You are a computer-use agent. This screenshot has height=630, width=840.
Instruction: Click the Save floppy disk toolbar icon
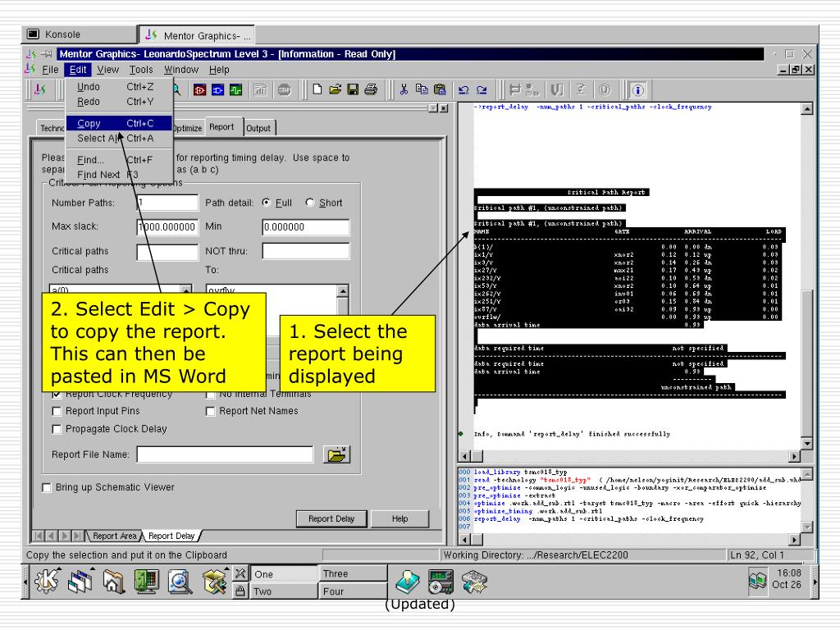pos(353,89)
